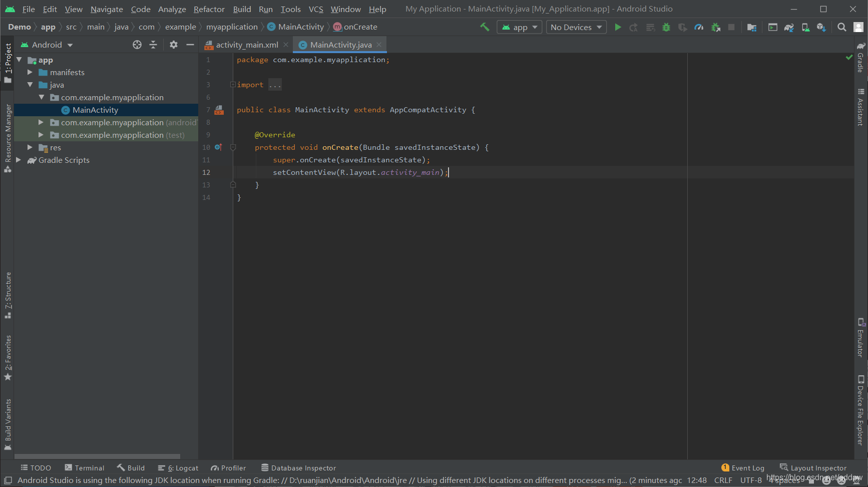
Task: Hide the Project panel with minus icon
Action: pyautogui.click(x=190, y=45)
